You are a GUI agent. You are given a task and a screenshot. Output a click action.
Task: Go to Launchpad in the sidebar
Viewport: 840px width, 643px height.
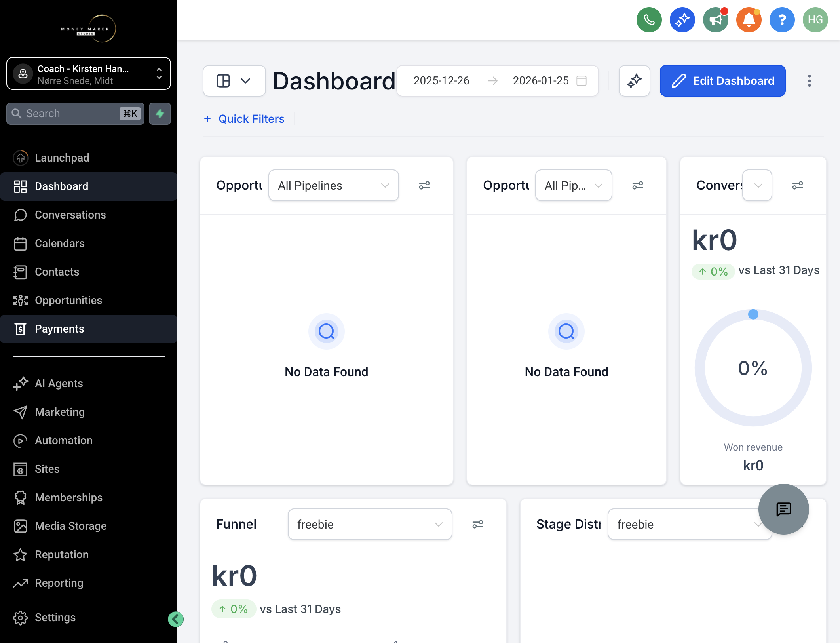pos(89,158)
